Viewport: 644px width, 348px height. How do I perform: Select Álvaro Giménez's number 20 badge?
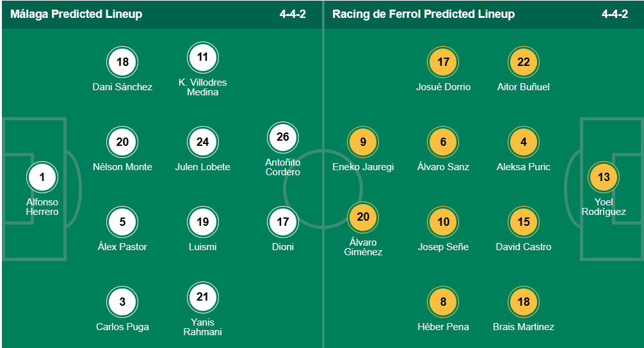click(363, 217)
